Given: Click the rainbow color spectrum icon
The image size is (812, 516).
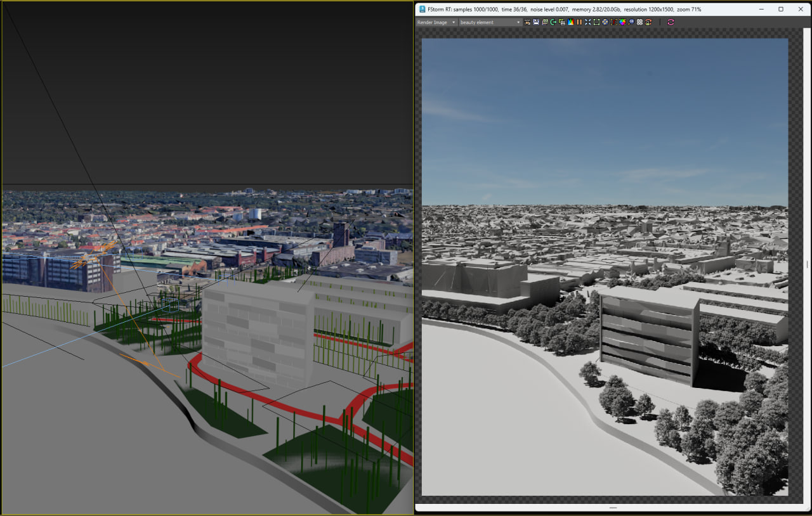Looking at the screenshot, I should (x=571, y=22).
